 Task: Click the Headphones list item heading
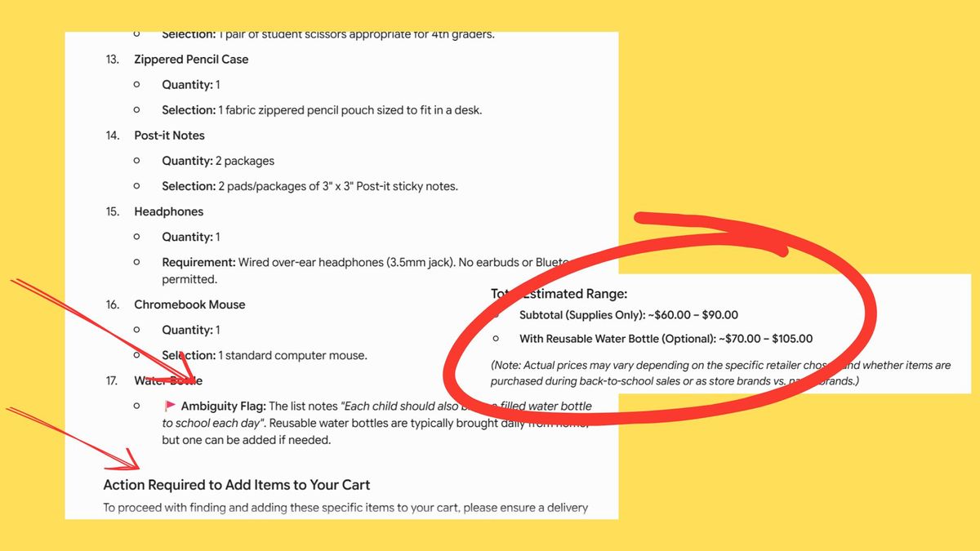(x=168, y=211)
